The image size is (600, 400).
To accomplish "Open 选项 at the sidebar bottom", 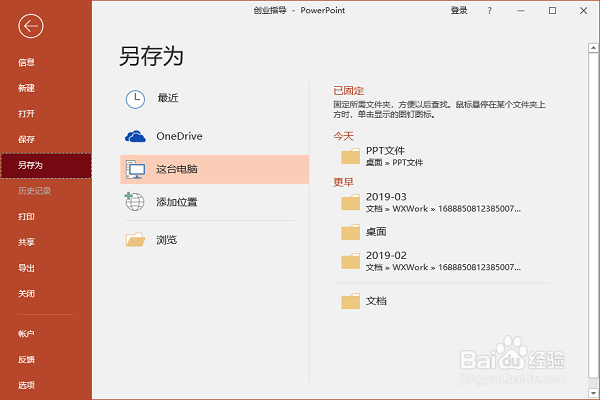I will [26, 384].
